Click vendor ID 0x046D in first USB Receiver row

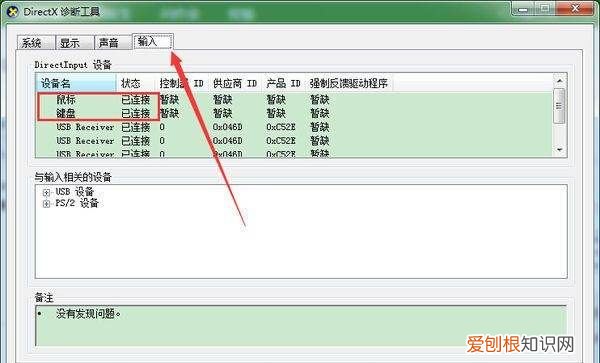point(228,127)
